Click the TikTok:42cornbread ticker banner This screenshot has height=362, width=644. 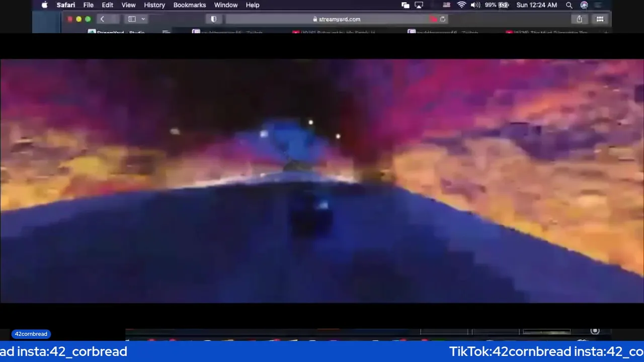322,351
